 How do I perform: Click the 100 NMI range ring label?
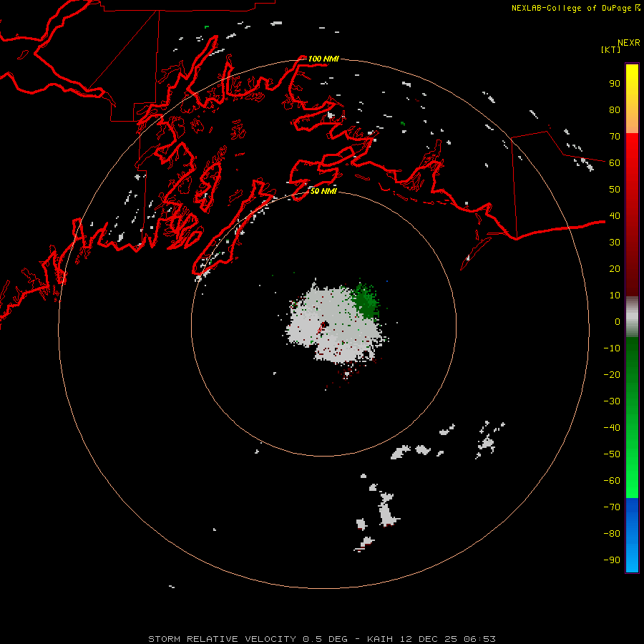click(323, 59)
